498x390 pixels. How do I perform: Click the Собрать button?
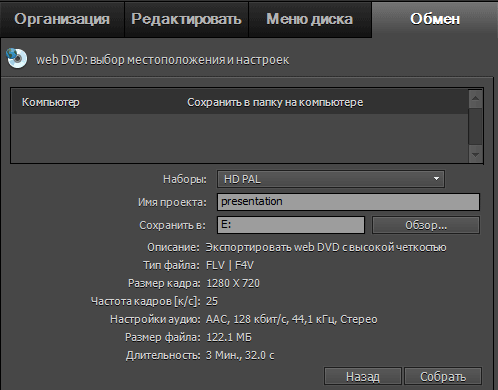coord(443,377)
